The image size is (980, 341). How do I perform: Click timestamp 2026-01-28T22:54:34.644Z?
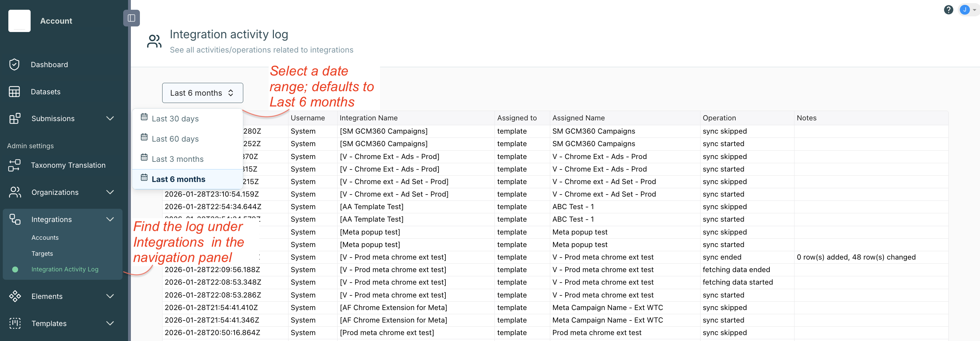(x=213, y=207)
